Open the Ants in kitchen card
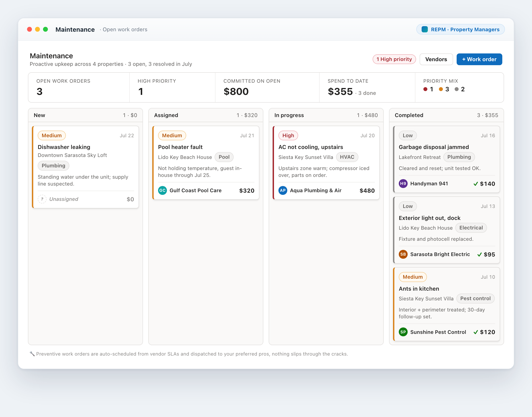This screenshot has height=417, width=532. 447,304
